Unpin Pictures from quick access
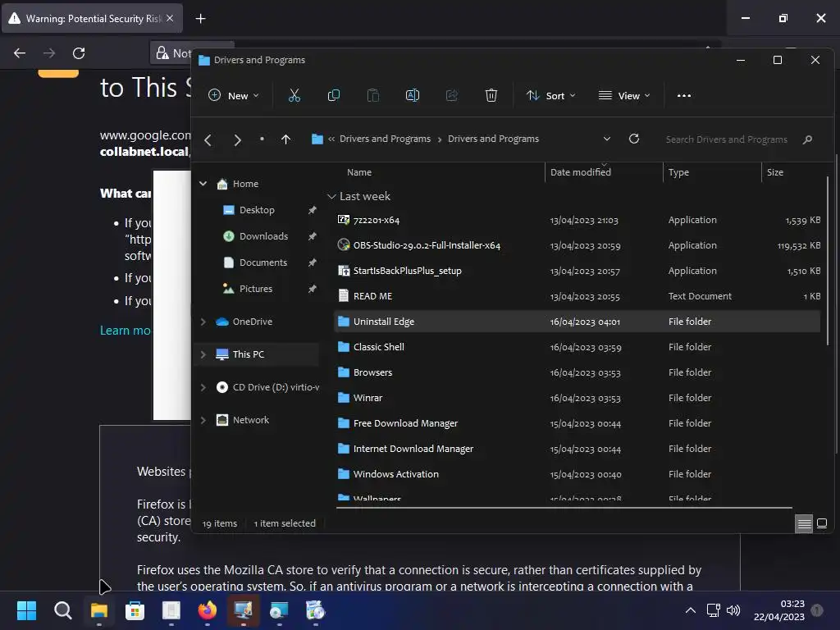 [313, 289]
